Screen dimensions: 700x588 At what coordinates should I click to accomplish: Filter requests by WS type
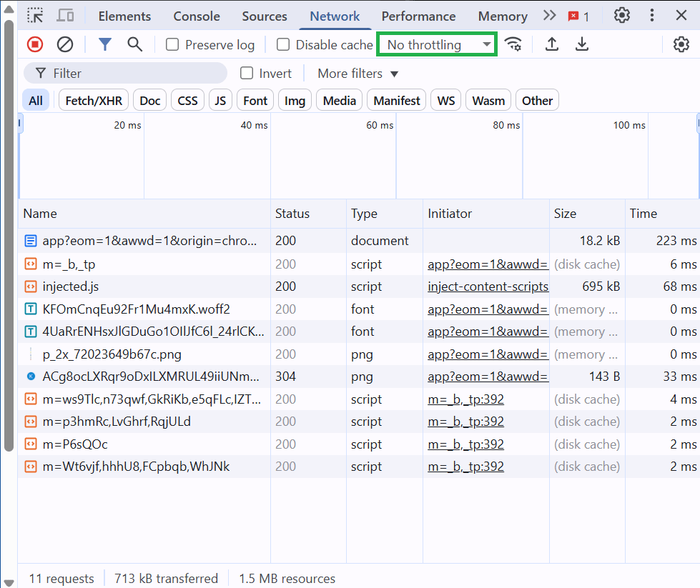[x=446, y=101]
